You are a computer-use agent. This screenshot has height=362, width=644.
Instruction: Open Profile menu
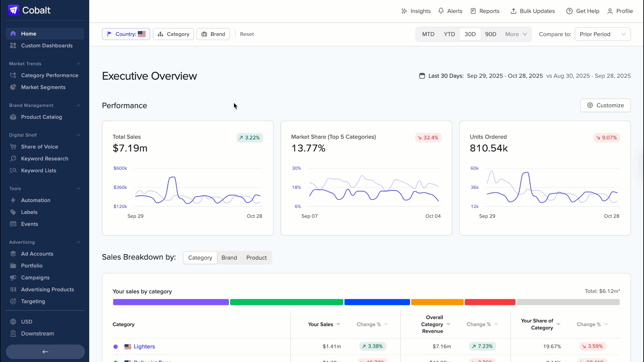pos(620,11)
